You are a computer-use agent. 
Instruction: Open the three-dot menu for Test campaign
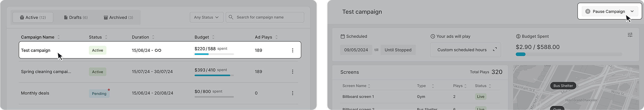[x=293, y=50]
